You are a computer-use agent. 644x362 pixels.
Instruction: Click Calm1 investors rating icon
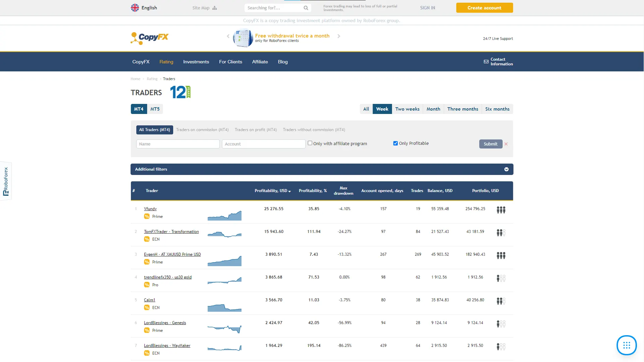tap(501, 301)
